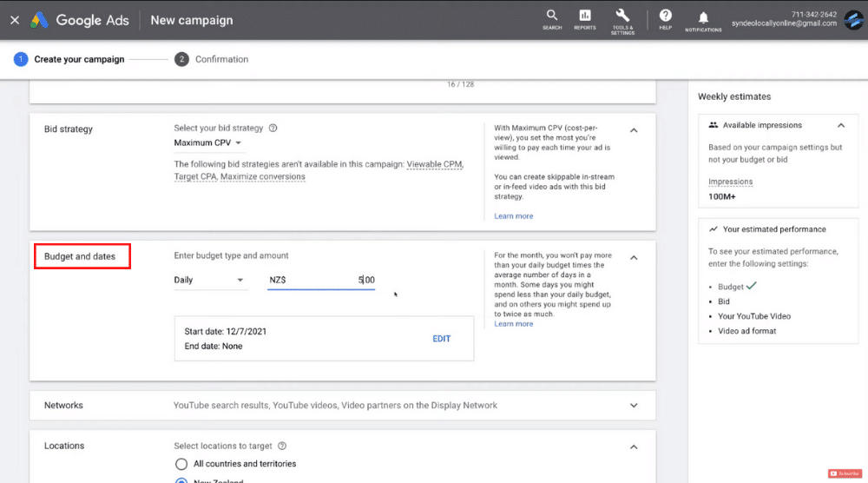
Task: Open the Reports icon in the header
Action: click(584, 19)
